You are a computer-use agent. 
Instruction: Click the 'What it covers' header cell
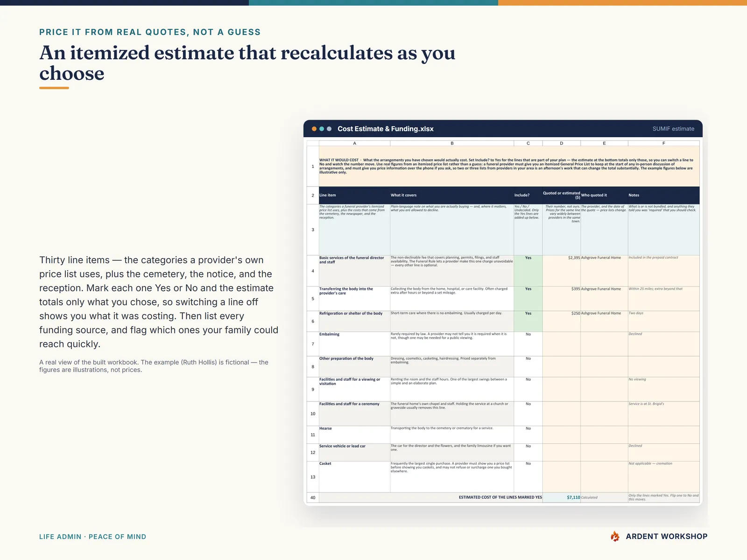452,195
